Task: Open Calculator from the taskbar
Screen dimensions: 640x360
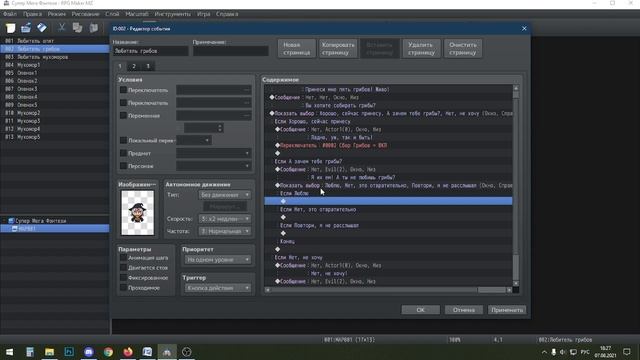Action: [x=29, y=352]
